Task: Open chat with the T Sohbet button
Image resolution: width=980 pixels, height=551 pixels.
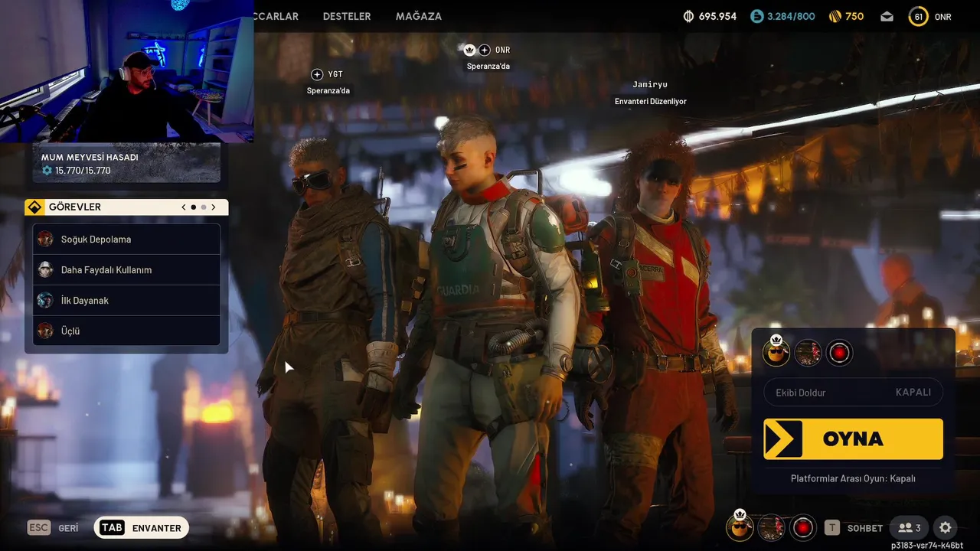Action: tap(854, 528)
